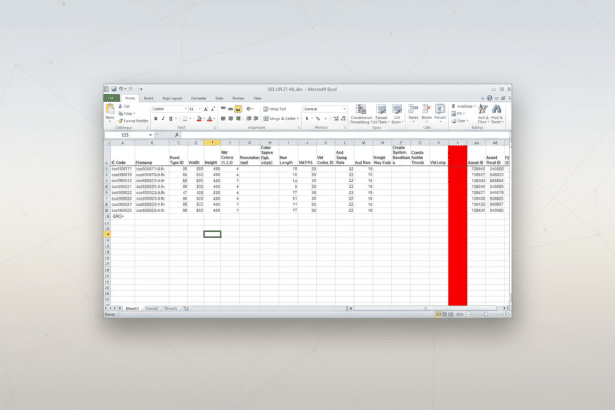The height and width of the screenshot is (410, 615).
Task: Open Conditional Formatting menu
Action: click(x=360, y=114)
